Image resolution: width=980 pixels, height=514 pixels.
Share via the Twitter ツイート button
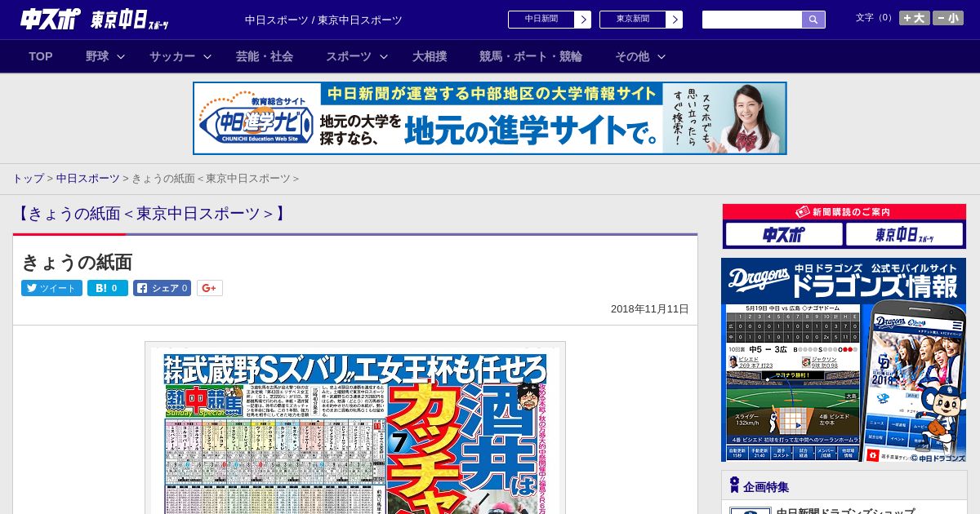tap(51, 288)
